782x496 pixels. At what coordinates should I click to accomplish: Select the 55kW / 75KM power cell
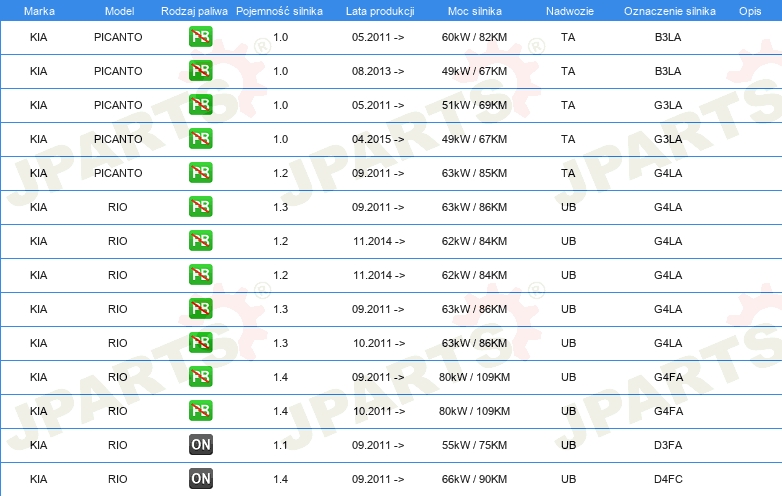[x=474, y=445]
